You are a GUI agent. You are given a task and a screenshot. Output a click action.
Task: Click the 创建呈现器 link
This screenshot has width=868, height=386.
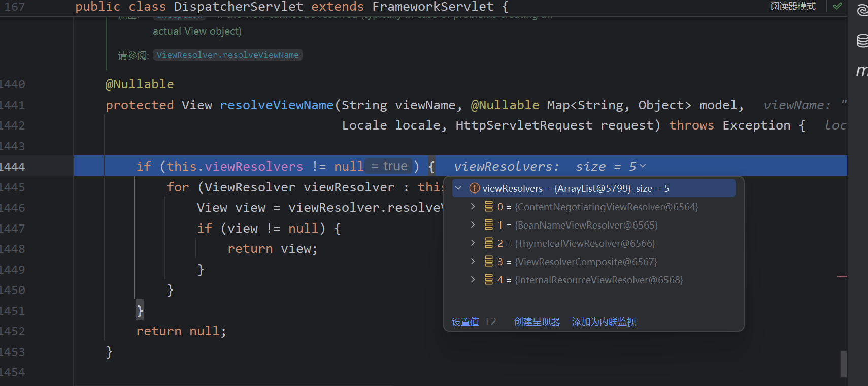[x=537, y=322]
